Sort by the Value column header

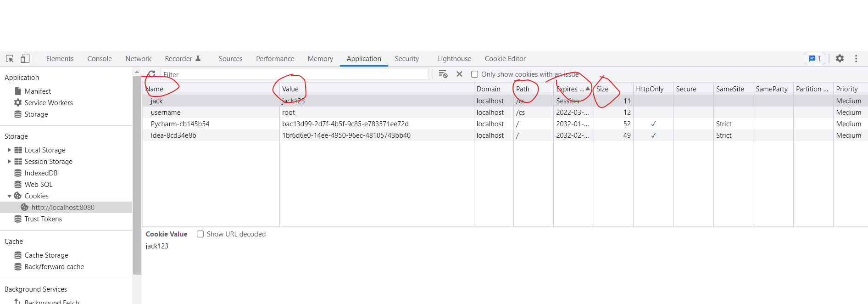coord(377,89)
